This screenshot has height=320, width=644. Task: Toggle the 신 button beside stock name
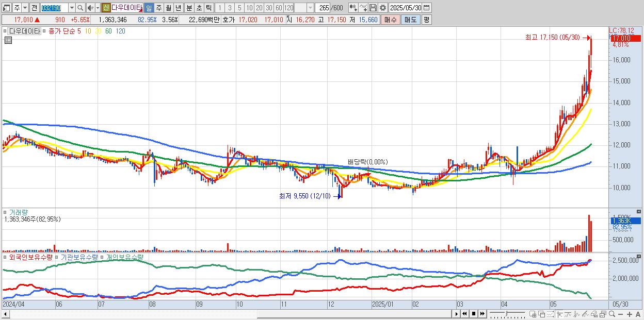(x=106, y=8)
